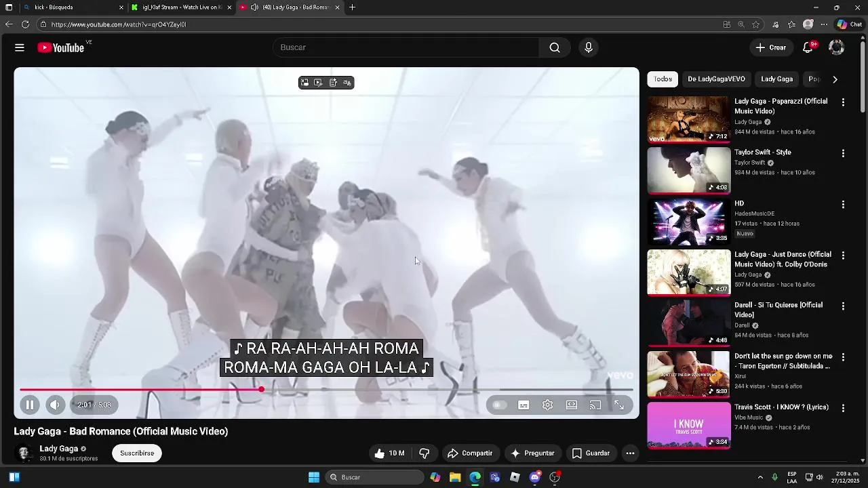Open browser settings and more menu

click(824, 24)
